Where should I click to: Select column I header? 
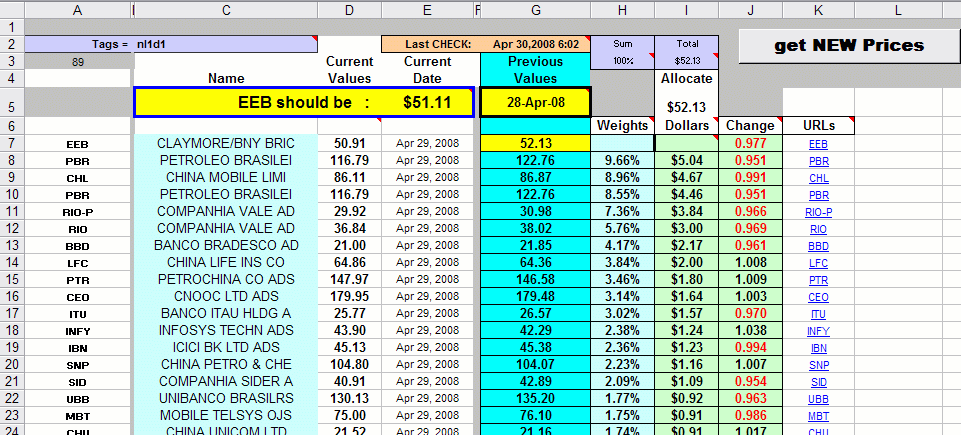point(686,10)
